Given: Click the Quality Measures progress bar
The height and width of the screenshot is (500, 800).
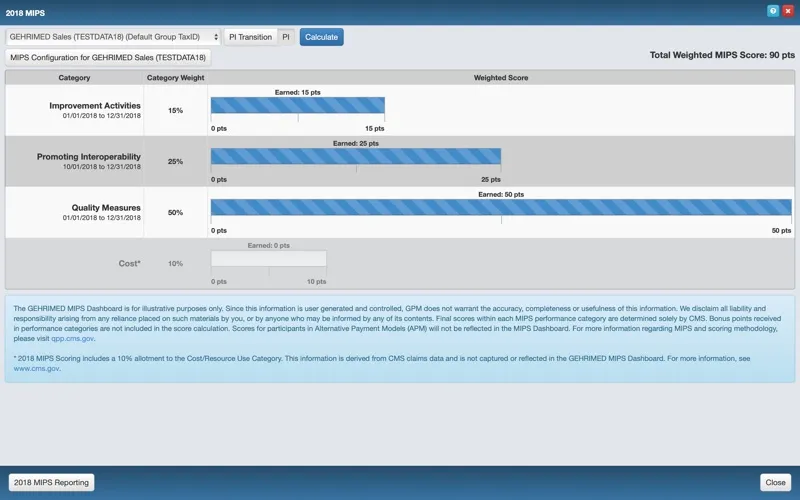Looking at the screenshot, I should tap(501, 207).
